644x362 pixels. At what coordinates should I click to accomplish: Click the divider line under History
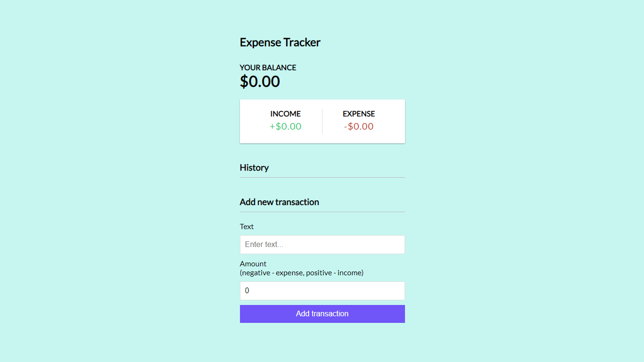(x=322, y=178)
